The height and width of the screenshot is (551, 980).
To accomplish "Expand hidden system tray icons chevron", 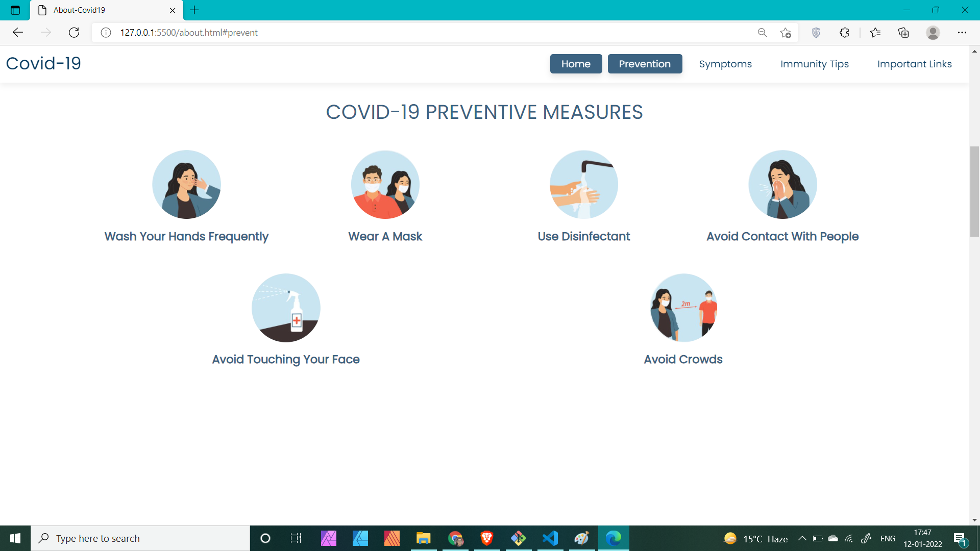I will [x=802, y=538].
